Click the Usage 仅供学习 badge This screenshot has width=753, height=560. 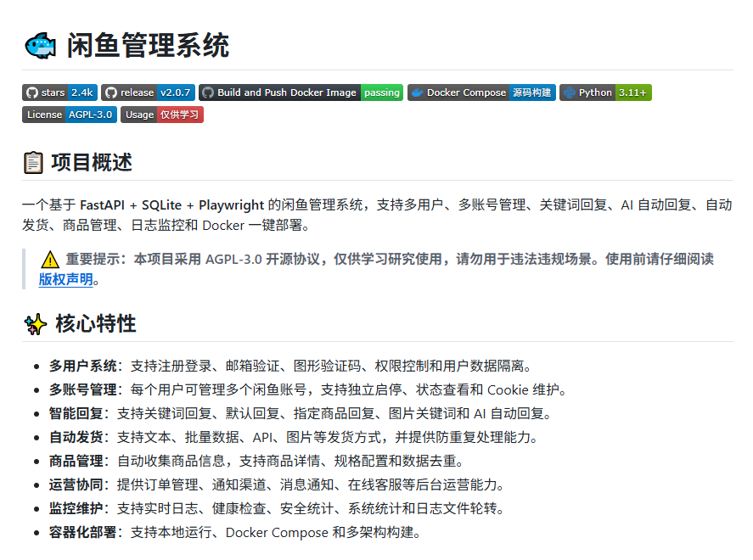coord(162,115)
